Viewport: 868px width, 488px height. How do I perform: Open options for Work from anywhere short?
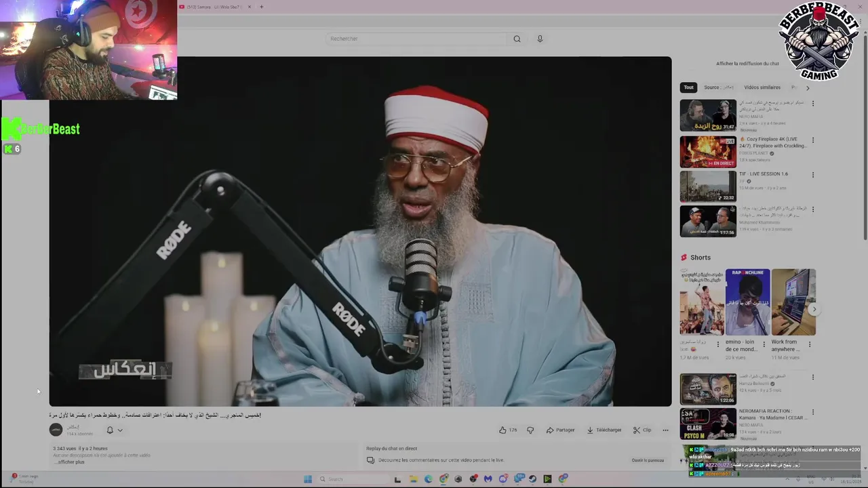pos(809,344)
